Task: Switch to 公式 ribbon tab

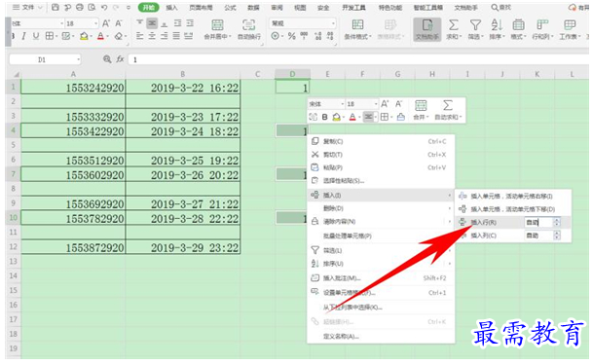Action: click(x=230, y=8)
